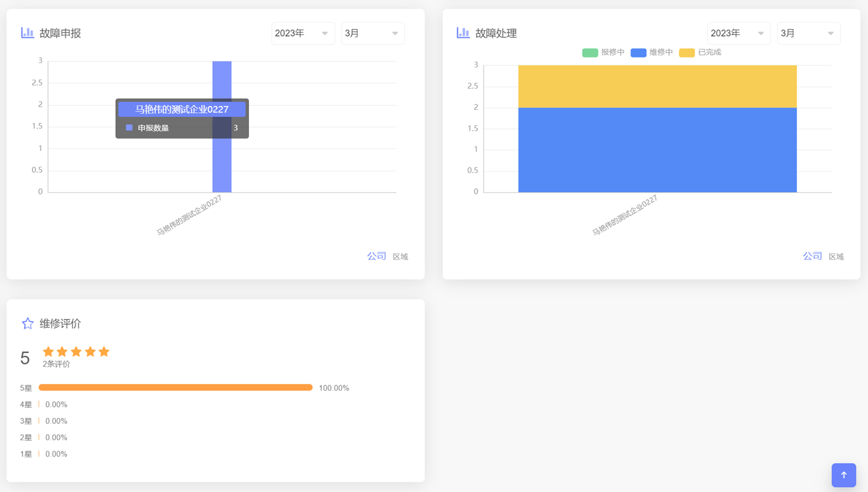This screenshot has width=868, height=492.
Task: Click the 故障处理 card title
Action: coord(496,33)
